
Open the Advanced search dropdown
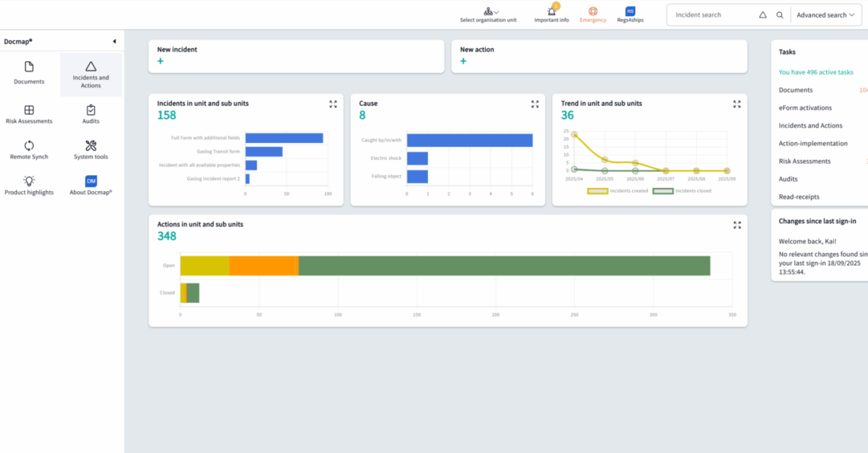tap(825, 15)
